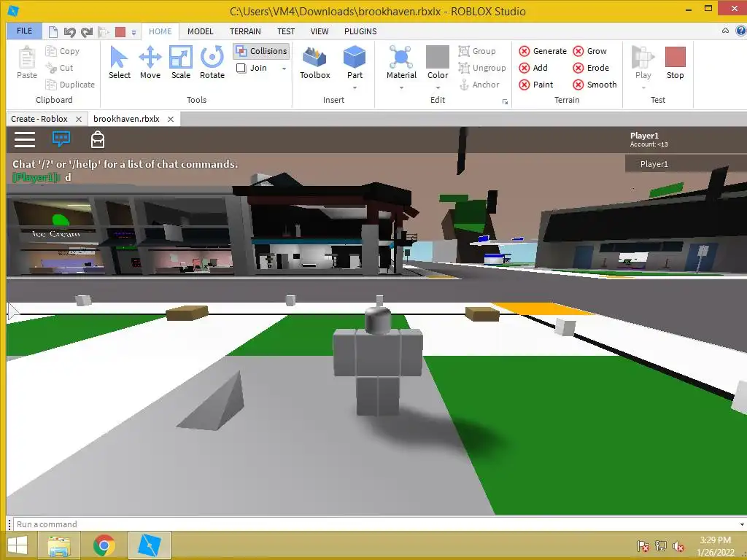The height and width of the screenshot is (560, 747).
Task: Click the Undo arrow in quick toolbar
Action: (x=69, y=32)
